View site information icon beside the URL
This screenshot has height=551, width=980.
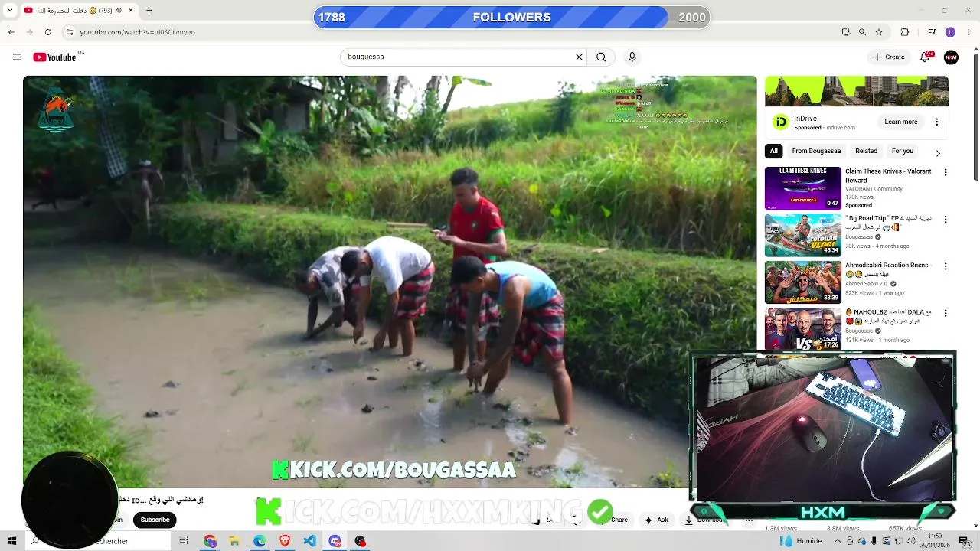(x=70, y=32)
